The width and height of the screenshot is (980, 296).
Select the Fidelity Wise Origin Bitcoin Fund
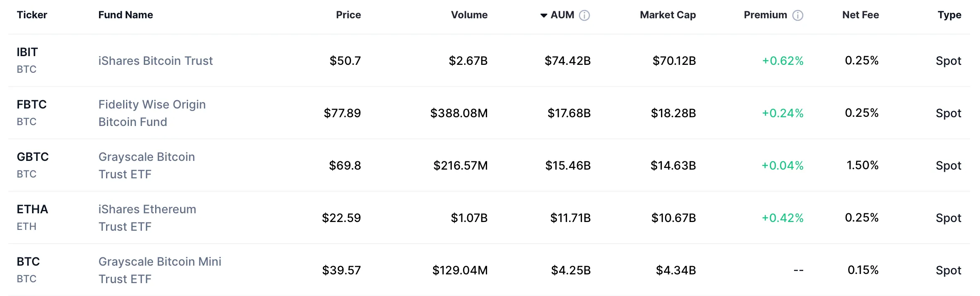[152, 113]
